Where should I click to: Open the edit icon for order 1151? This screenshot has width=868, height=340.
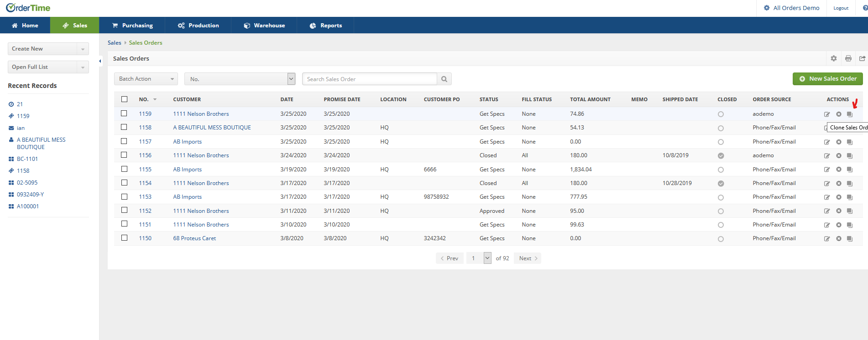point(827,225)
